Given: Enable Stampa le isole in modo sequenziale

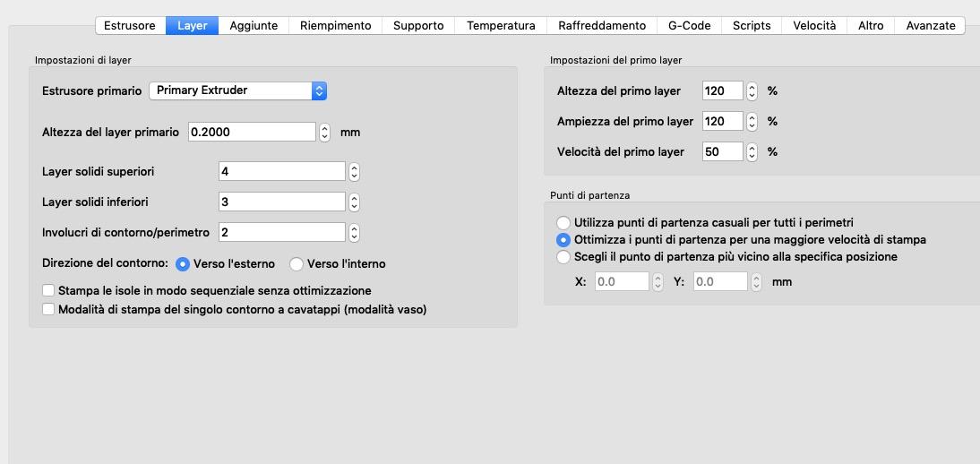Looking at the screenshot, I should [x=48, y=291].
